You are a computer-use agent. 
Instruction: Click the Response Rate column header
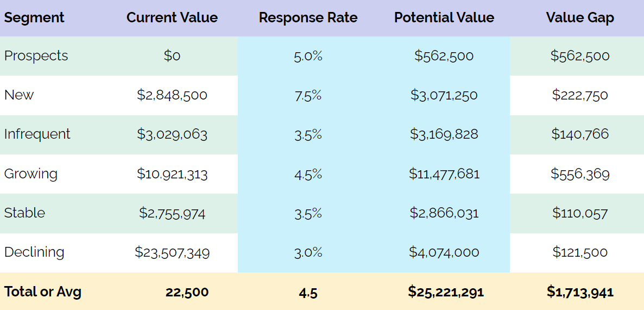[308, 18]
